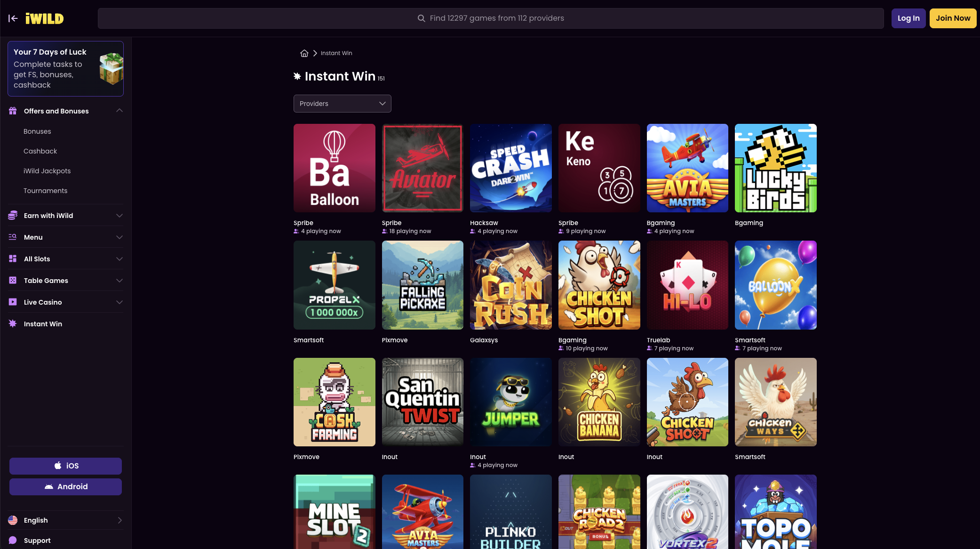Expand the Earn with iWild section

point(120,216)
